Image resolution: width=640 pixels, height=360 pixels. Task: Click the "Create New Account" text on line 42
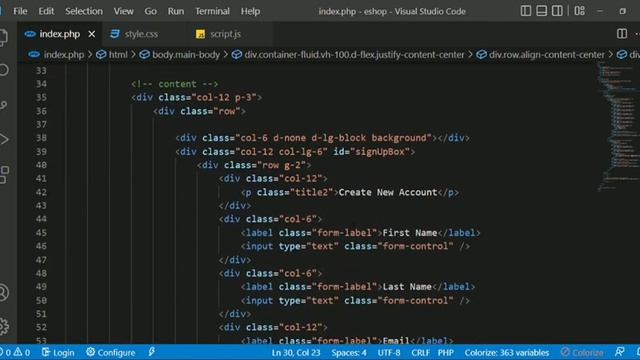pos(388,192)
